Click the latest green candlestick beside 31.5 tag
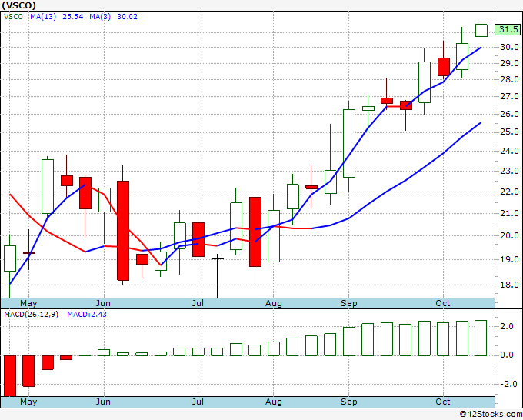The height and width of the screenshot is (420, 523). coord(481,30)
